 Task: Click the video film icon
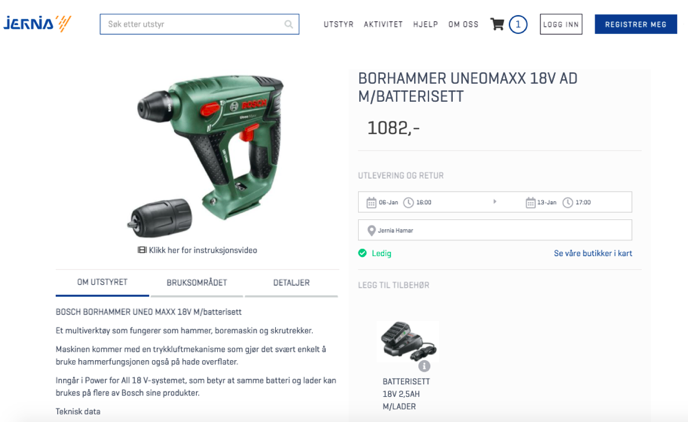(x=142, y=250)
